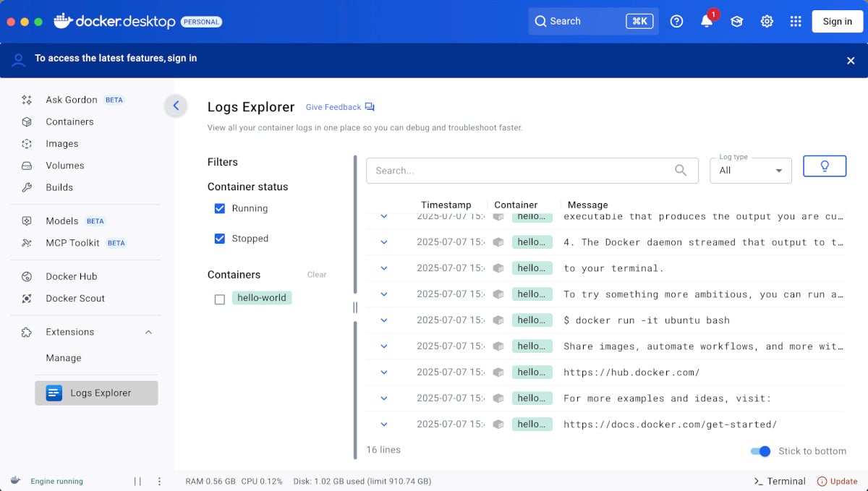Screen dimensions: 868x491
Task: Click the whale icon in status bar
Action: point(14,481)
